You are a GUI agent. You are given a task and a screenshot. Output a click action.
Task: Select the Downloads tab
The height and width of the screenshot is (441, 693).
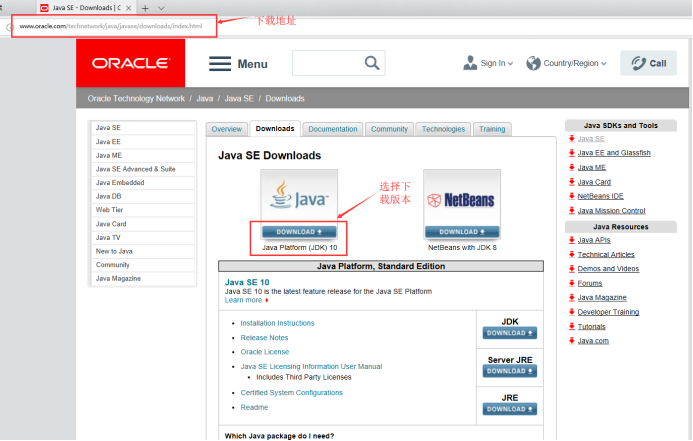tap(275, 129)
